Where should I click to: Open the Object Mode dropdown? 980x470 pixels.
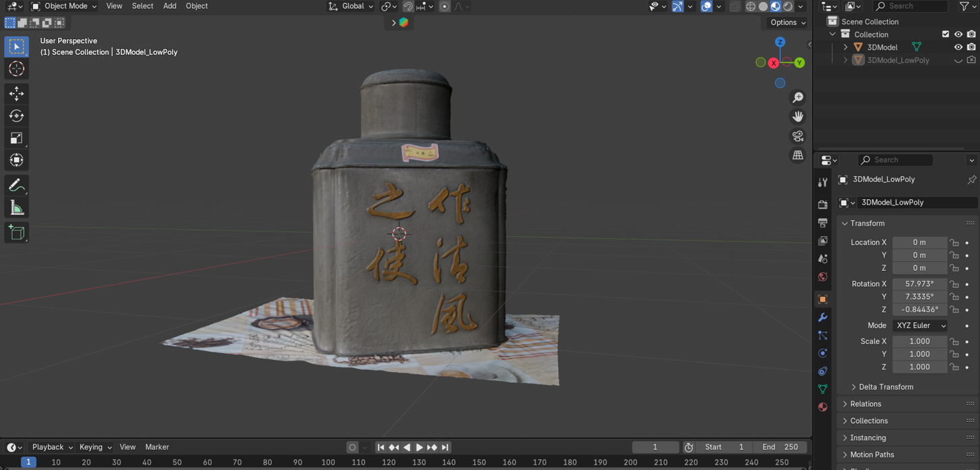[x=63, y=6]
